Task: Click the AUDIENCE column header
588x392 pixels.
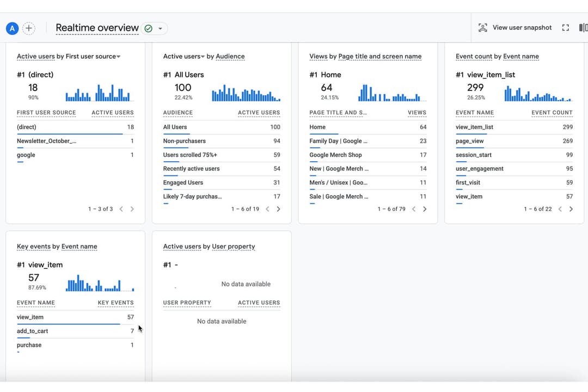Action: click(177, 113)
